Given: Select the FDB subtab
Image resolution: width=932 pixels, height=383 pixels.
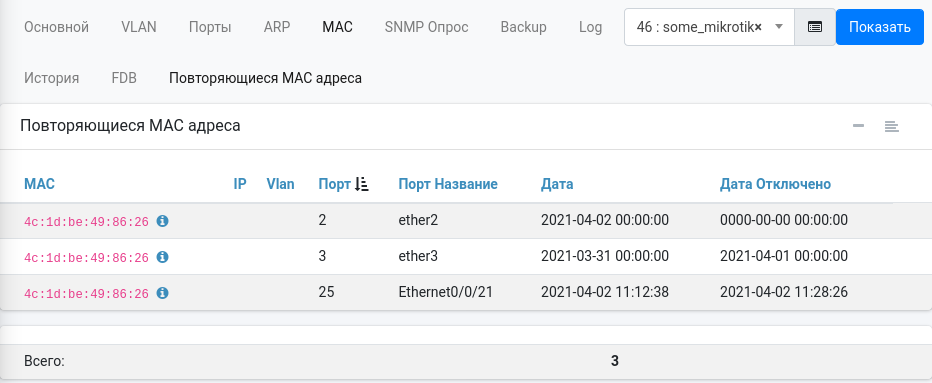Looking at the screenshot, I should pyautogui.click(x=124, y=79).
